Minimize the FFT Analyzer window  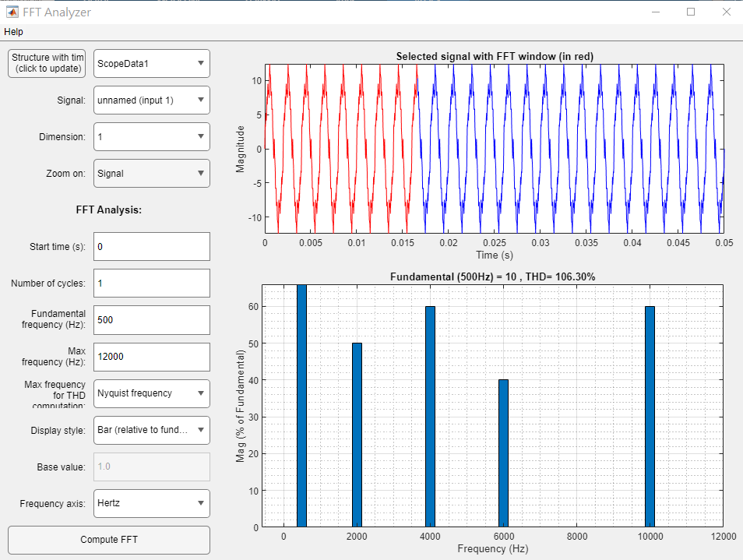pyautogui.click(x=656, y=12)
